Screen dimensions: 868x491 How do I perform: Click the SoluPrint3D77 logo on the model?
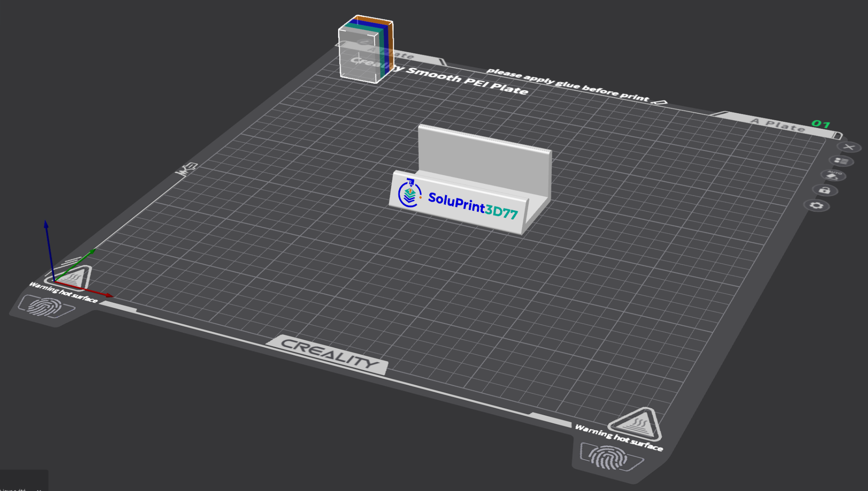tap(409, 194)
